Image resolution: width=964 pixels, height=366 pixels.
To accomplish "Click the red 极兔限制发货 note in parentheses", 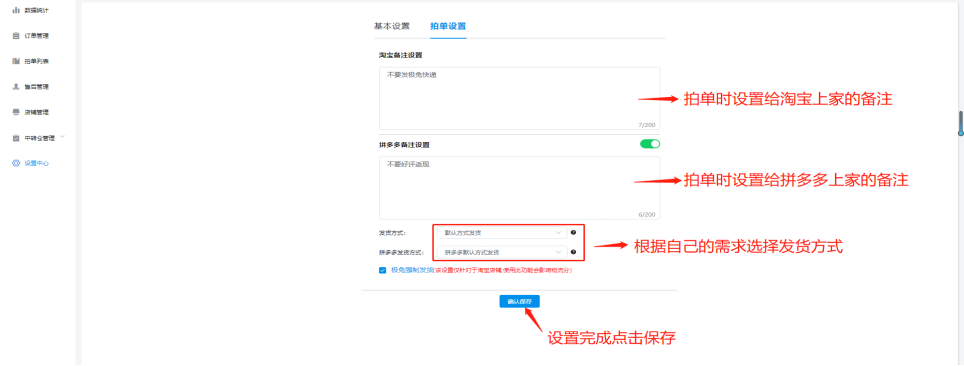I will (502, 270).
